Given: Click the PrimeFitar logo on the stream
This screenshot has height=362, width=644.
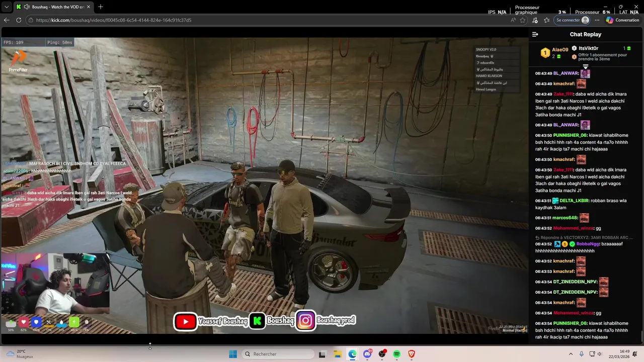Looking at the screenshot, I should (x=19, y=61).
